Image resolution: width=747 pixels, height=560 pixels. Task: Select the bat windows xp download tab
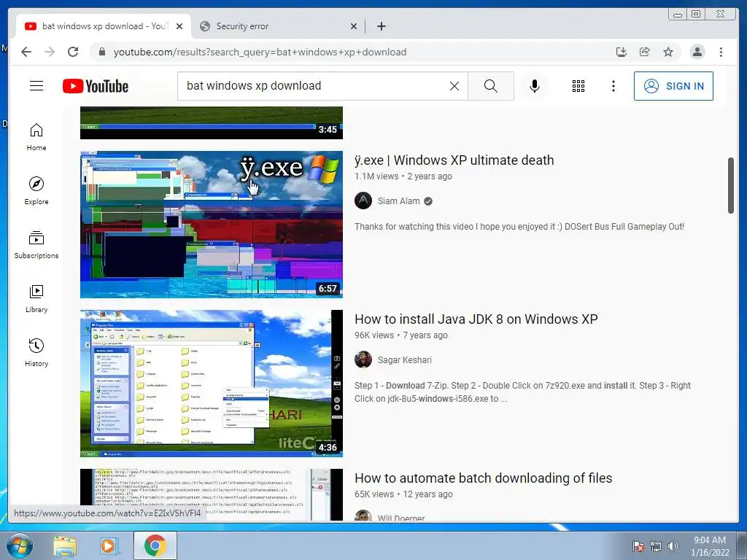click(x=104, y=26)
